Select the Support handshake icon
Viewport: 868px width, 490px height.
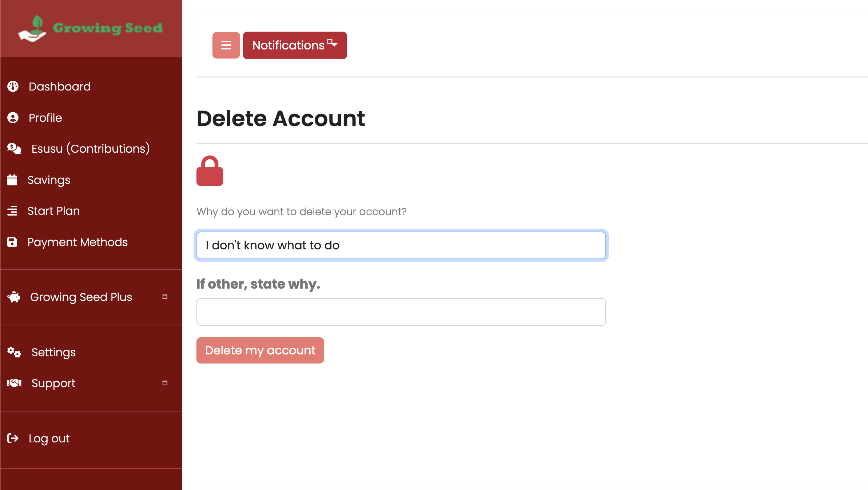14,383
